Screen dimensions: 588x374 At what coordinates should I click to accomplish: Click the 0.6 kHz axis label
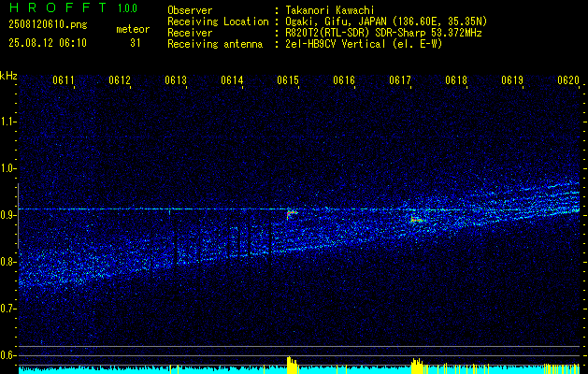(x=7, y=355)
